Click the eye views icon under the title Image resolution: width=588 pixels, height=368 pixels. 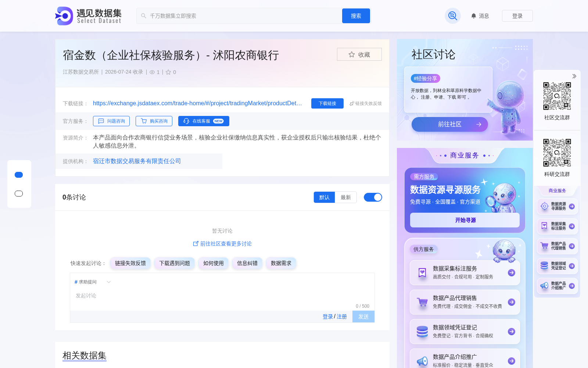click(152, 72)
